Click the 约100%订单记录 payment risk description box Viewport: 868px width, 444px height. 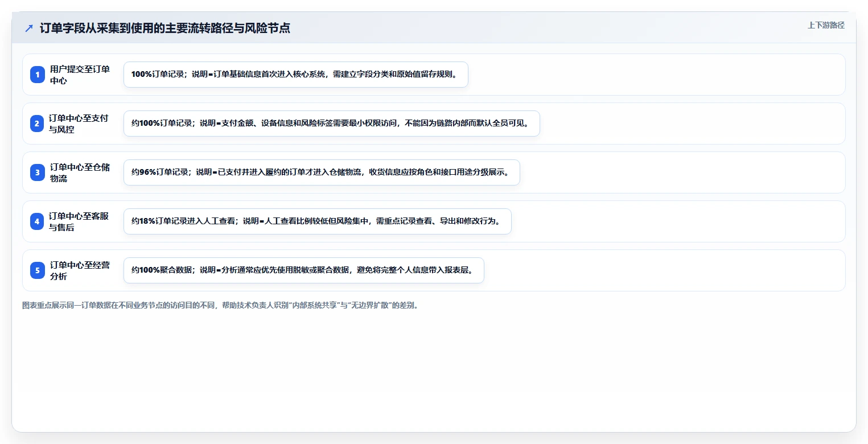click(x=332, y=124)
